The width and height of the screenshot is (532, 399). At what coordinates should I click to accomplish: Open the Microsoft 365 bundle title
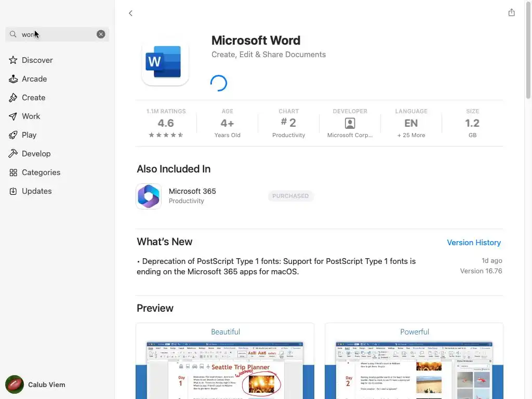coord(192,191)
